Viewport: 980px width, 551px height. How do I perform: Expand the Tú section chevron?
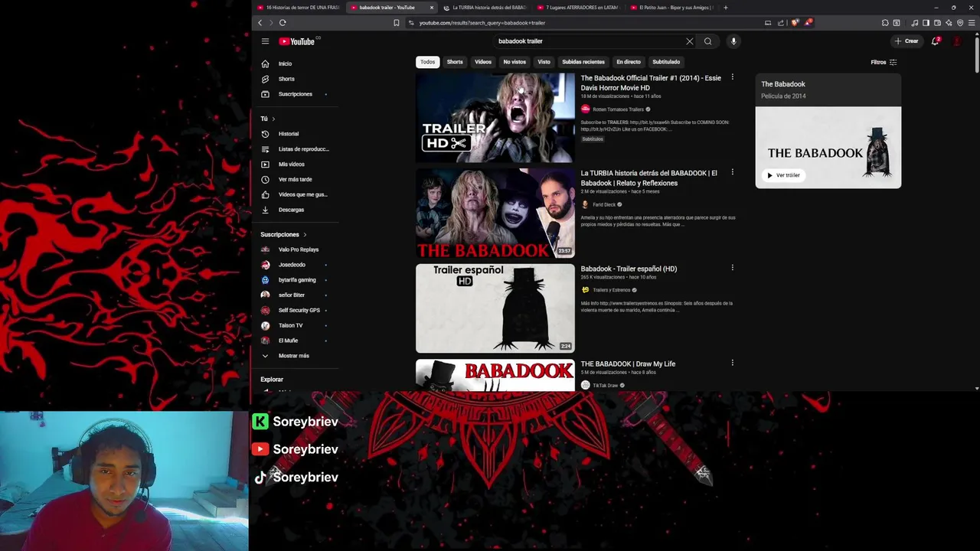(273, 119)
